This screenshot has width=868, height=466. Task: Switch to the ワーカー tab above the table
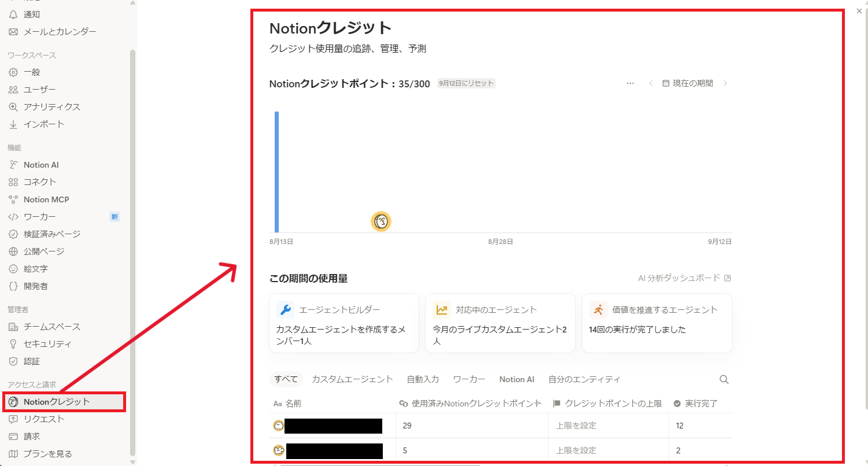click(469, 379)
